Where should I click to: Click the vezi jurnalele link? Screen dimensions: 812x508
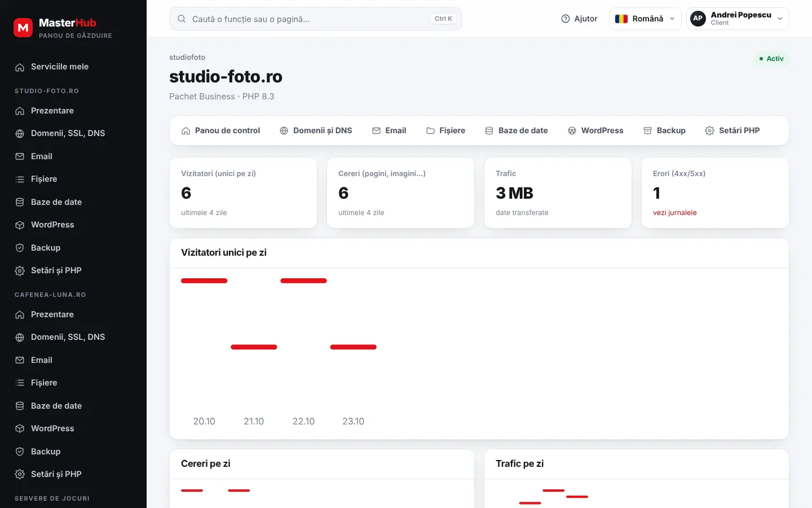tap(674, 213)
